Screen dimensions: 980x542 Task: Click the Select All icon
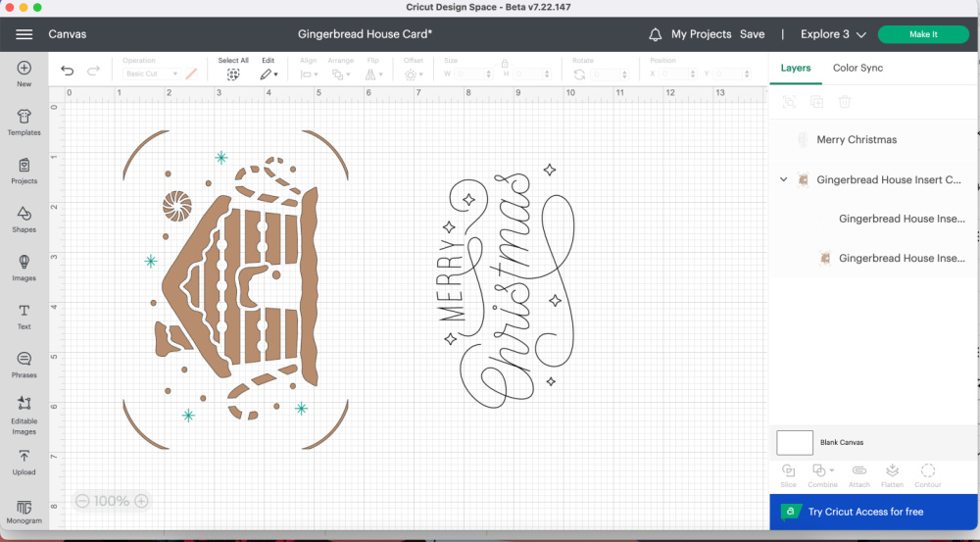coord(233,74)
